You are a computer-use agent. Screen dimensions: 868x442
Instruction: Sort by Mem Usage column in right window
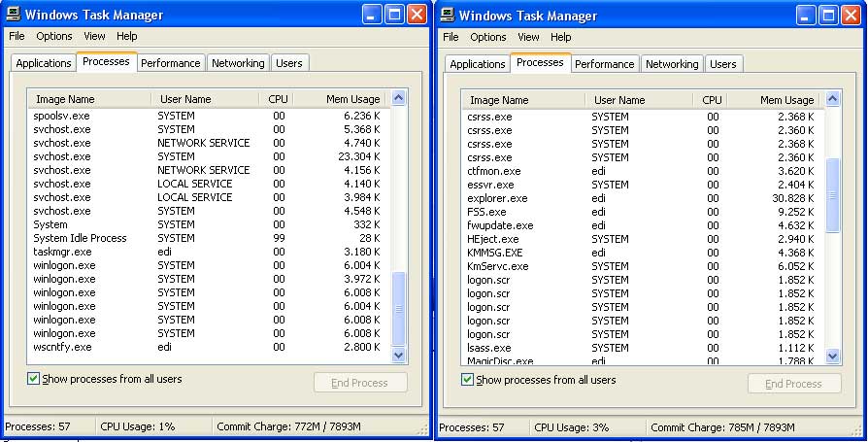click(x=776, y=100)
